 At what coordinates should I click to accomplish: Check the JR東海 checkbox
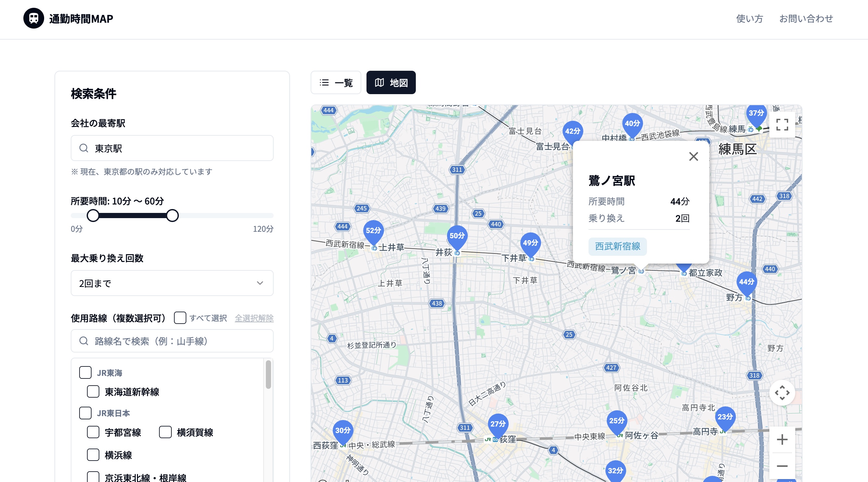point(85,372)
